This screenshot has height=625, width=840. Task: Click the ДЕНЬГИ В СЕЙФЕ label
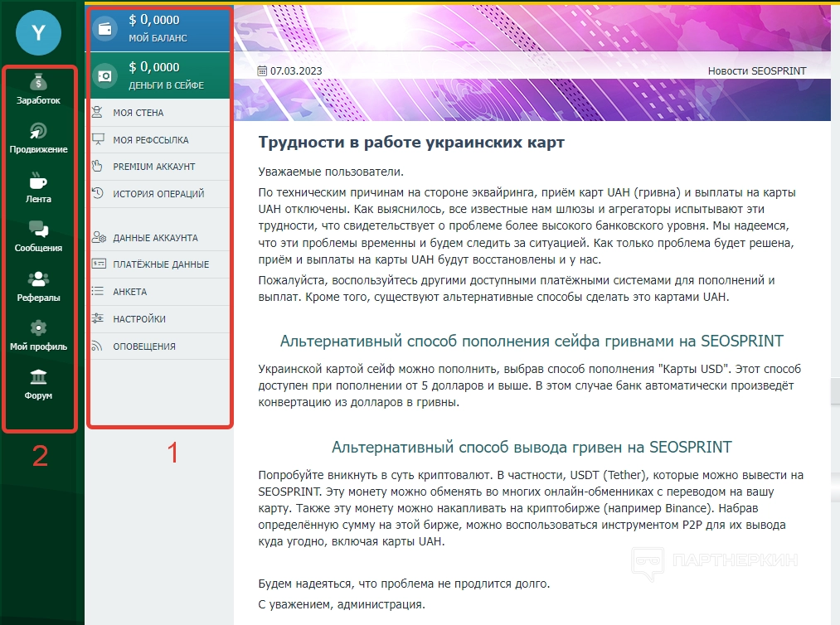coord(166,85)
